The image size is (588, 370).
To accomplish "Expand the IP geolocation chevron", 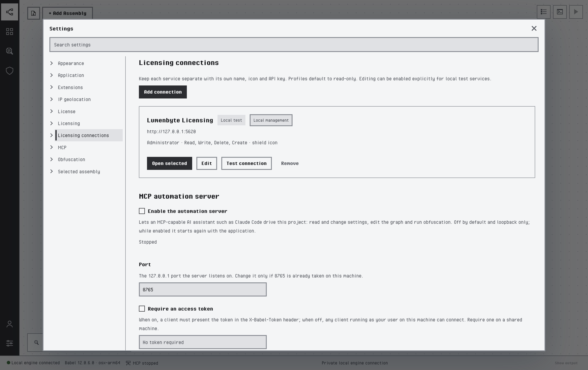I will tap(52, 99).
